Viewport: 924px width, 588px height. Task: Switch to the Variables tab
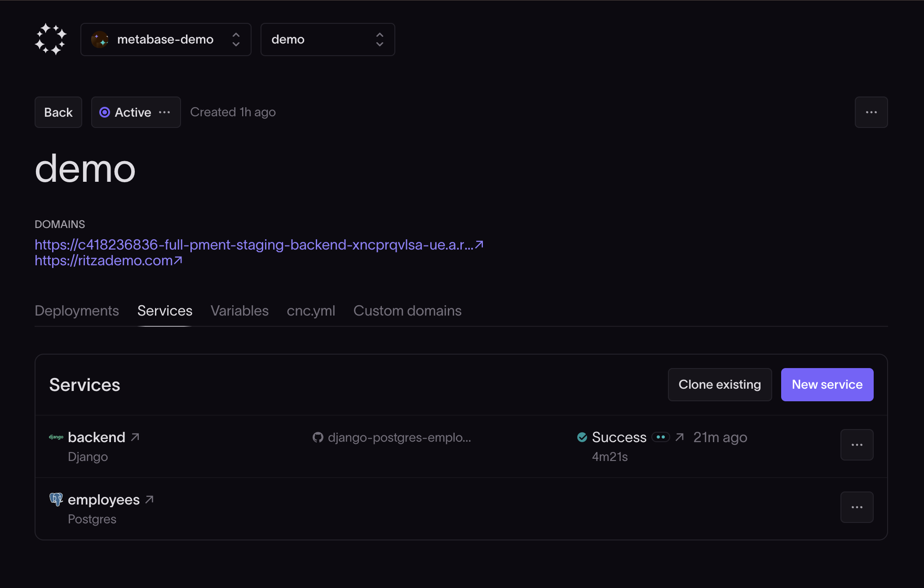pyautogui.click(x=239, y=311)
